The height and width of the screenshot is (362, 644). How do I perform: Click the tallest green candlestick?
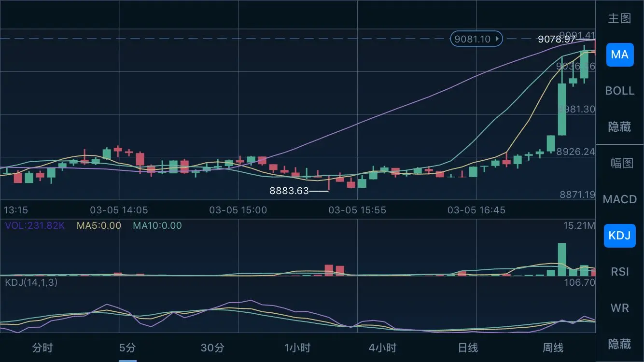pos(562,110)
